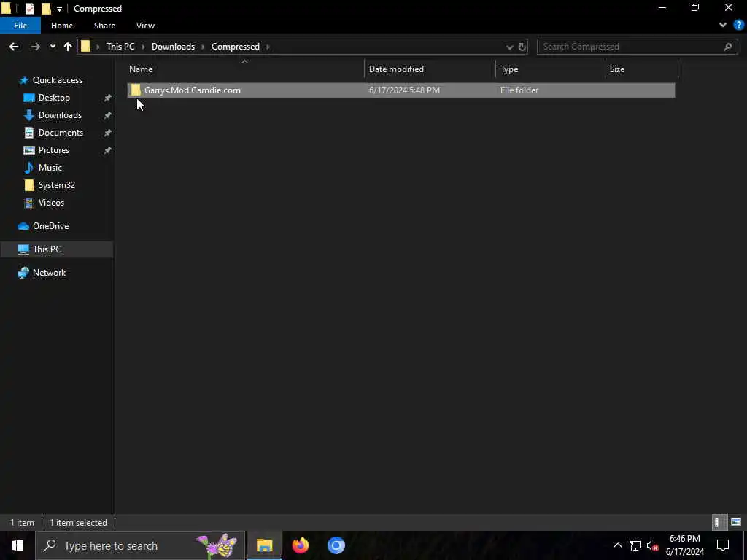Open Pictures in the navigation pane
747x560 pixels.
[54, 150]
